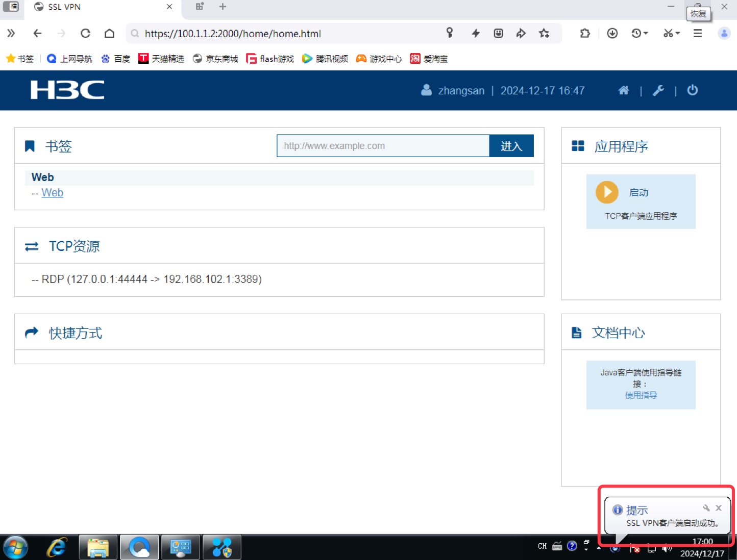Open the 上网导航 bookmark
Viewport: 737px width, 560px height.
(69, 59)
